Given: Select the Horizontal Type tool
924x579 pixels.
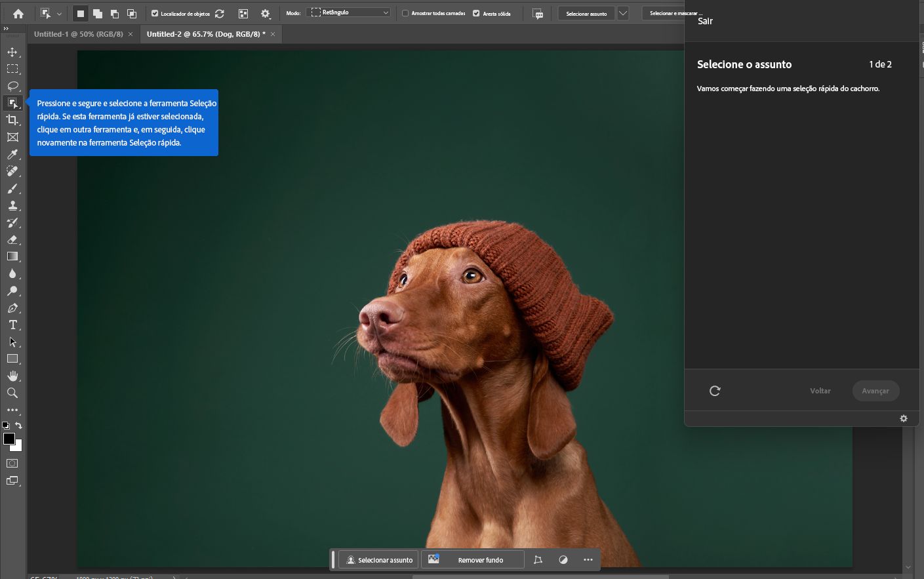Looking at the screenshot, I should (x=12, y=325).
